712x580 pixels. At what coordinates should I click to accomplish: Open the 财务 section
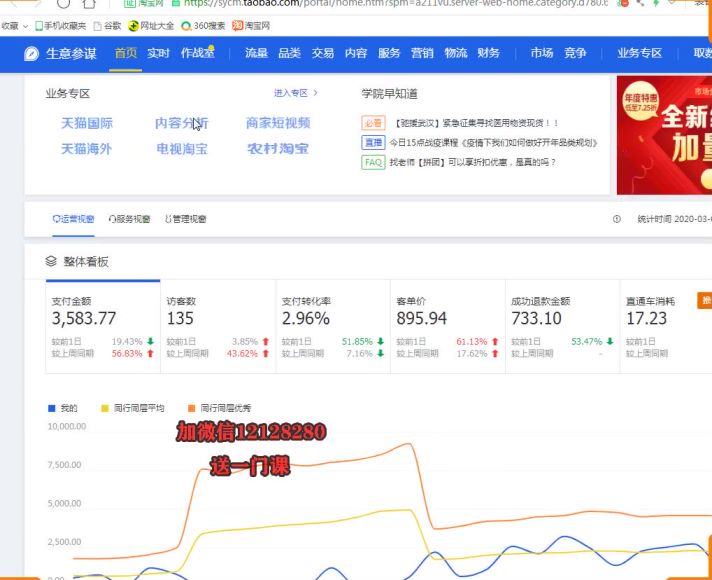point(488,53)
